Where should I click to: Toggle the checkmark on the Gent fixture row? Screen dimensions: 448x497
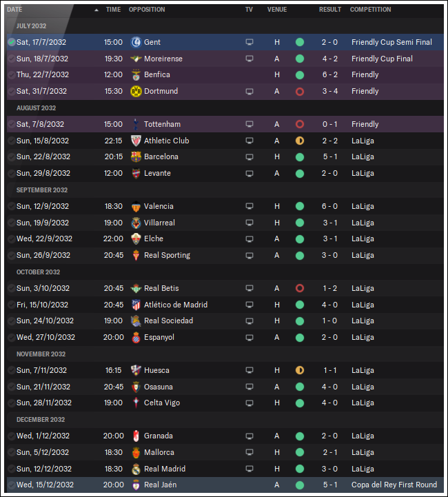12,42
